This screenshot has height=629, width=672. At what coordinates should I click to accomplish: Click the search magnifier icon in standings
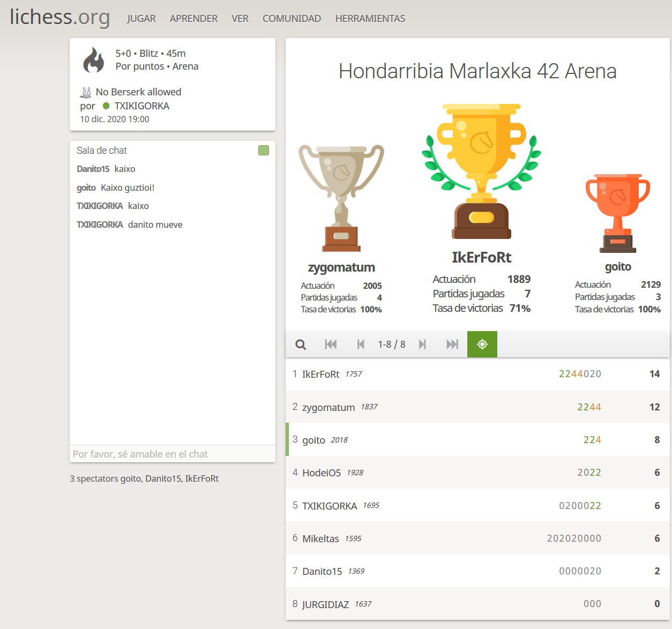click(x=301, y=345)
